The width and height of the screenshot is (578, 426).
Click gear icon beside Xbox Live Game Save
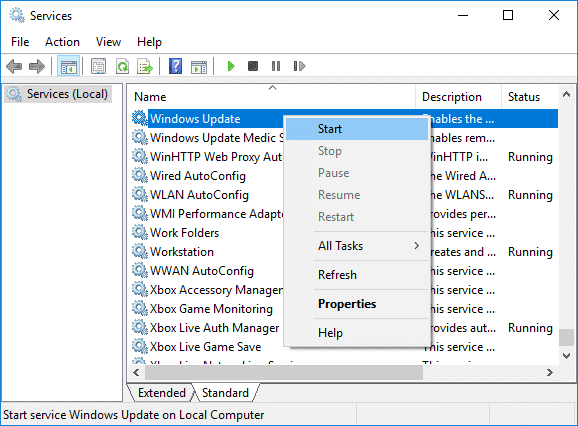(x=140, y=346)
